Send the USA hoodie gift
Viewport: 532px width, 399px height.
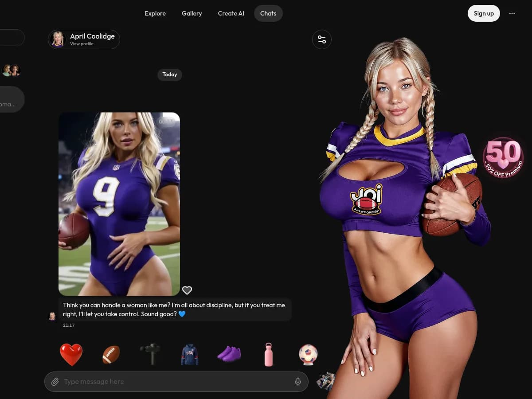coord(190,355)
